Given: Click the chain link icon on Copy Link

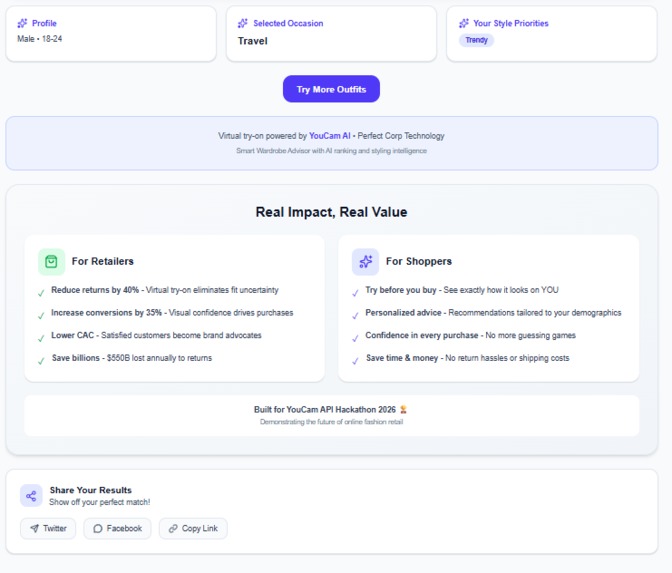Looking at the screenshot, I should (x=173, y=528).
